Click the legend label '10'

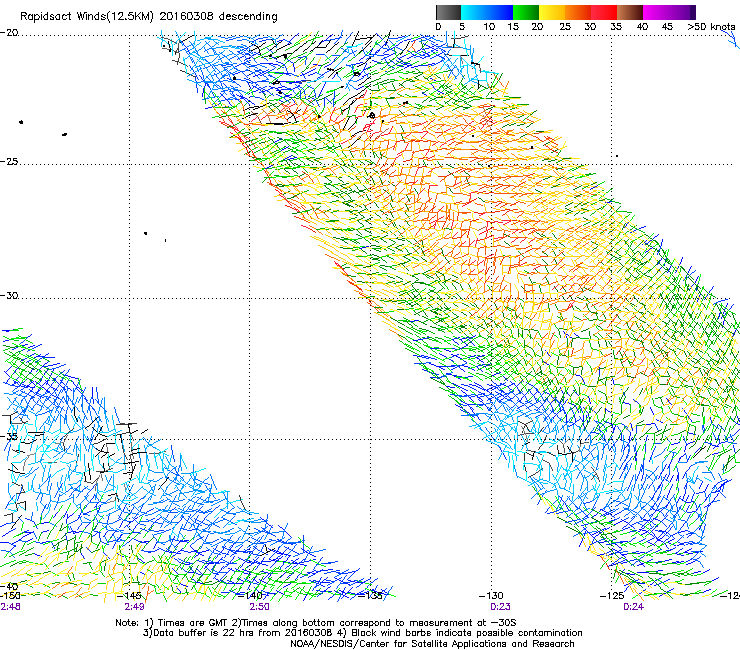pos(489,27)
